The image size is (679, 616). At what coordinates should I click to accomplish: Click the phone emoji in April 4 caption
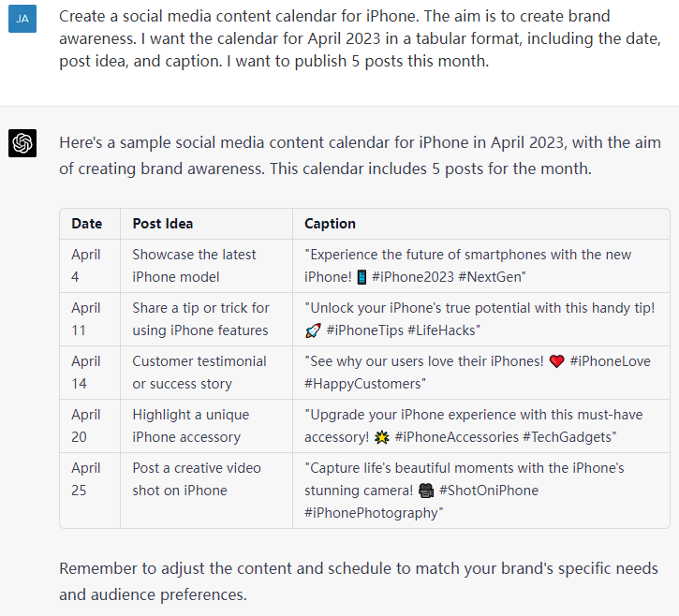(362, 277)
